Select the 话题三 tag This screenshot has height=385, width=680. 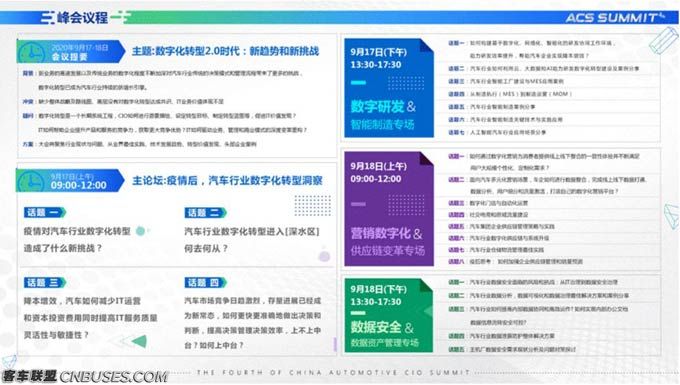tap(45, 283)
